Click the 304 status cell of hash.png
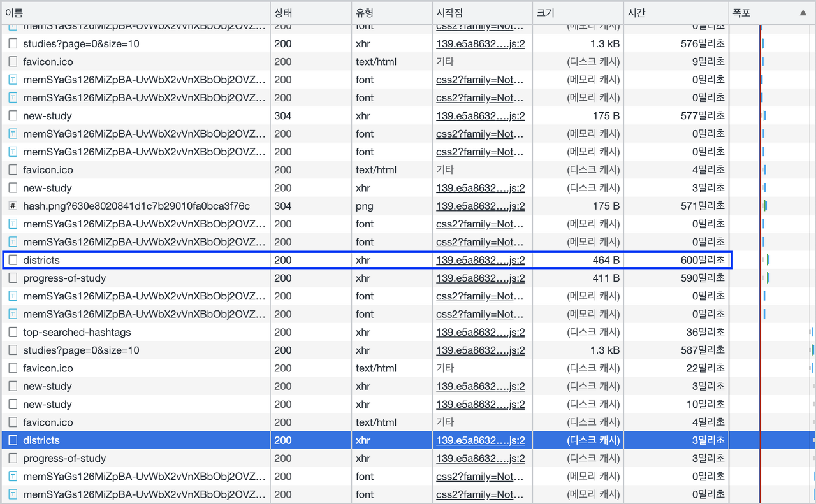 coord(311,206)
